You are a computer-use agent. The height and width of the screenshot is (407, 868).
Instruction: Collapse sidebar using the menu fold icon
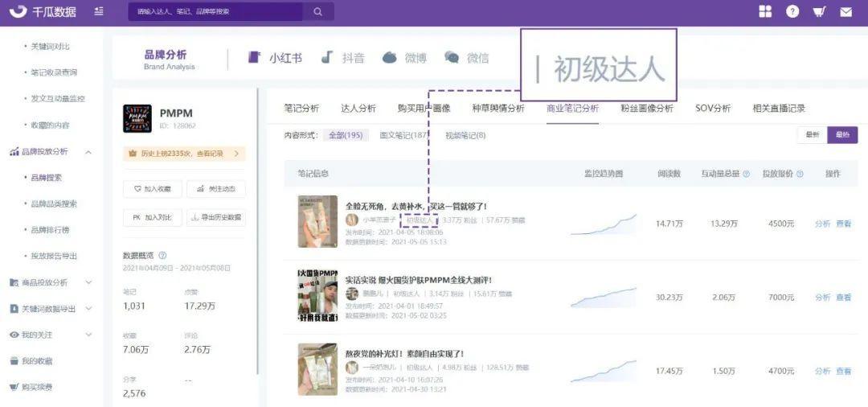point(99,11)
